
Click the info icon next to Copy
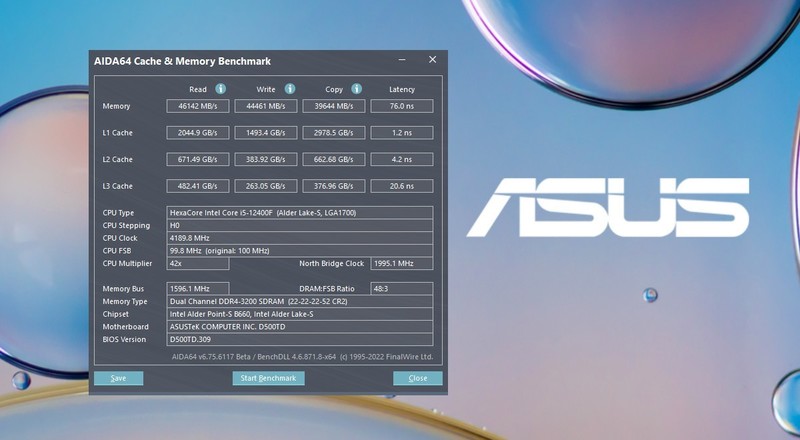click(x=355, y=89)
